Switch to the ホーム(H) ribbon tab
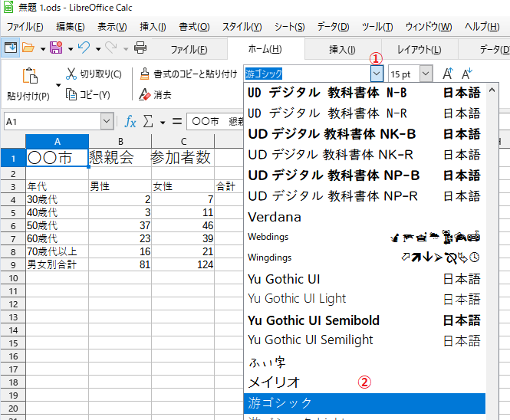This screenshot has width=510, height=420. (x=265, y=49)
